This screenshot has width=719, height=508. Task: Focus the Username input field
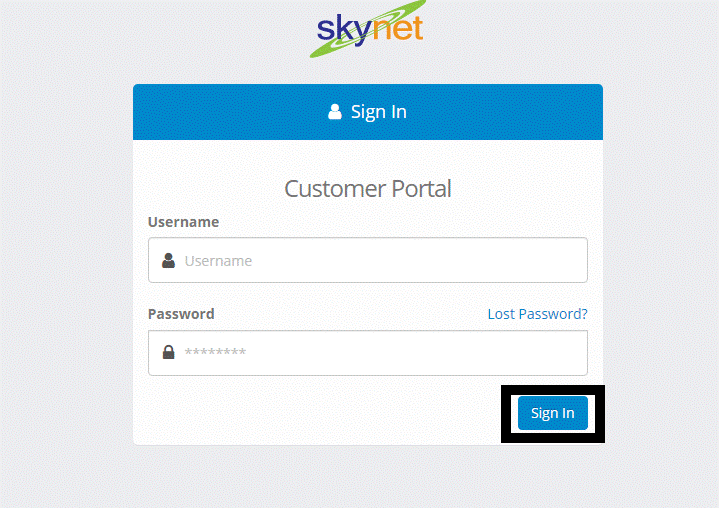pos(368,260)
